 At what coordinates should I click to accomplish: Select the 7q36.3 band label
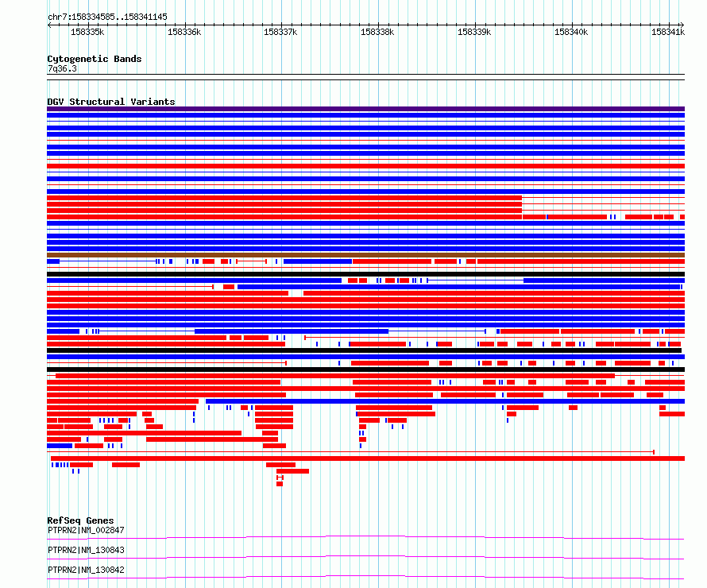coord(62,69)
